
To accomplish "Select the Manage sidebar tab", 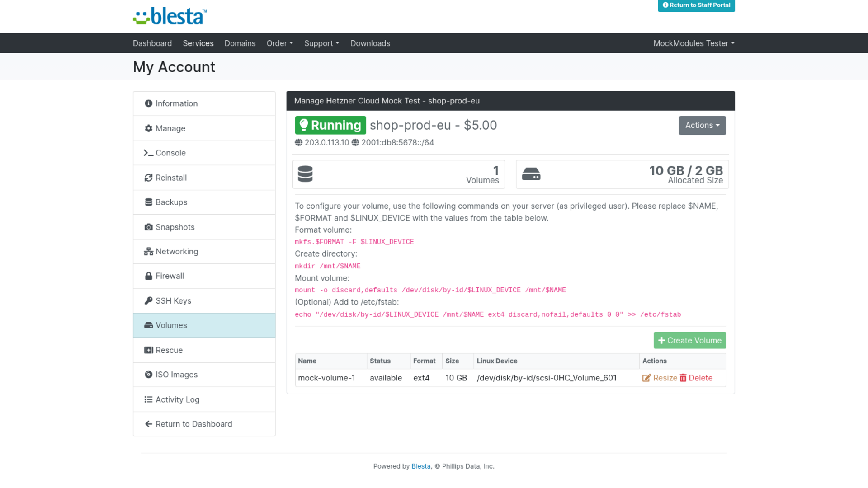I will coord(204,128).
